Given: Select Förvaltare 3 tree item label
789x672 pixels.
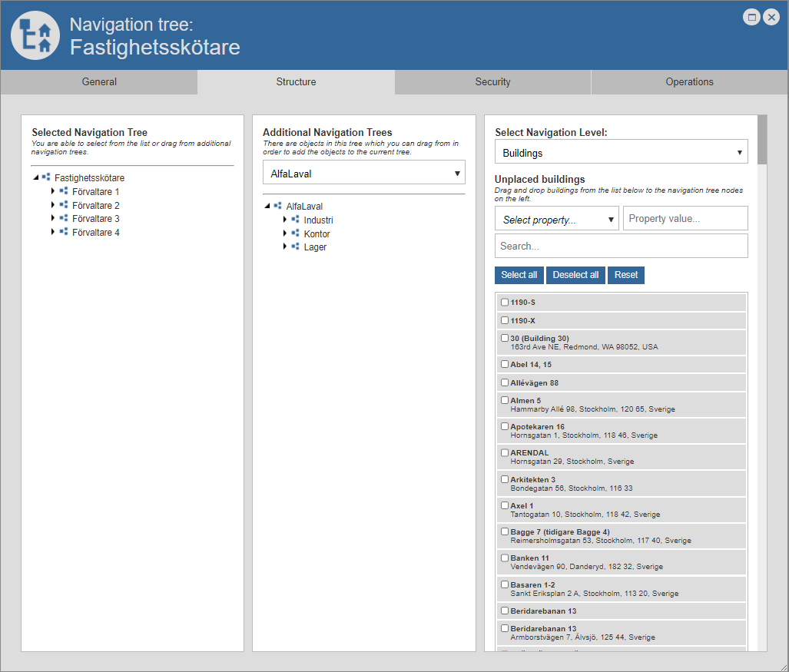Looking at the screenshot, I should pos(95,218).
